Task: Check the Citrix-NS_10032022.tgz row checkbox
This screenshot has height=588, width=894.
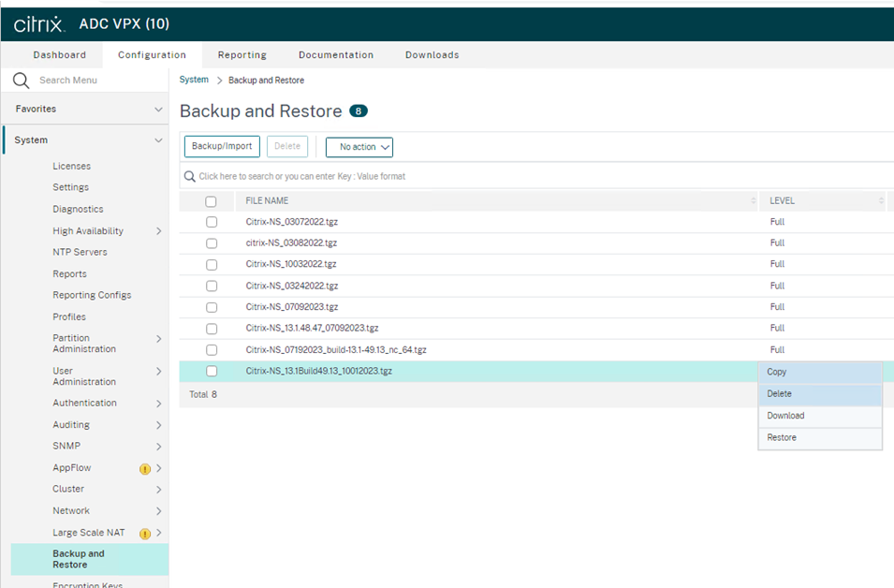Action: (212, 265)
